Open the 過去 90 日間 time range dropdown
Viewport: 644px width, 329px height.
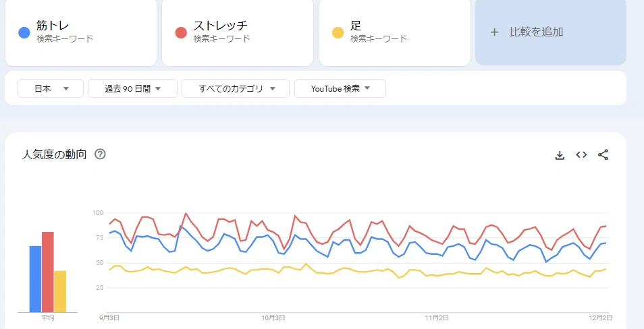click(x=133, y=88)
